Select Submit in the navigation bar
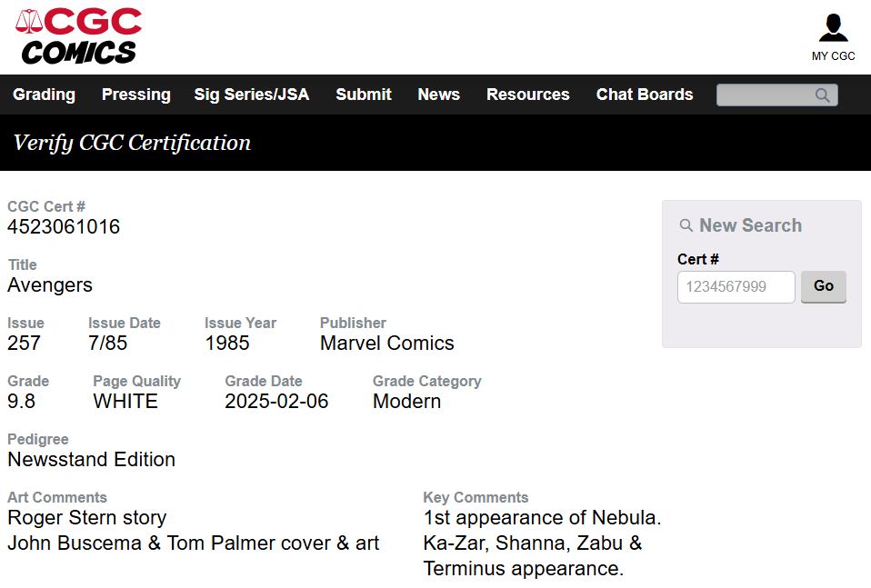Viewport: 871px width, 588px height. click(363, 95)
